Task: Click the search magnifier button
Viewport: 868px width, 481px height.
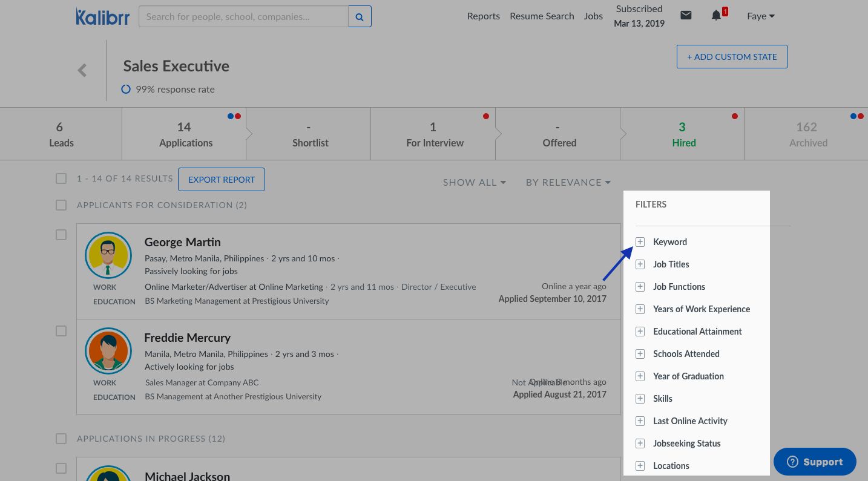Action: point(360,17)
